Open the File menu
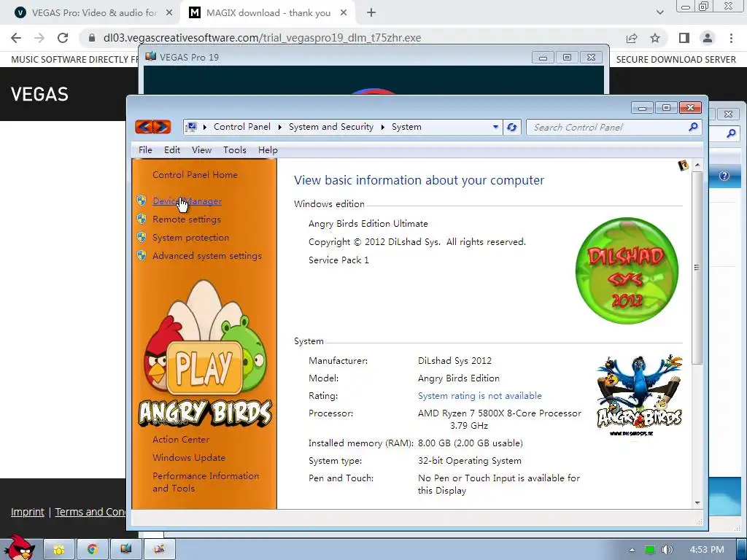Screen dimensions: 747x560 145,150
